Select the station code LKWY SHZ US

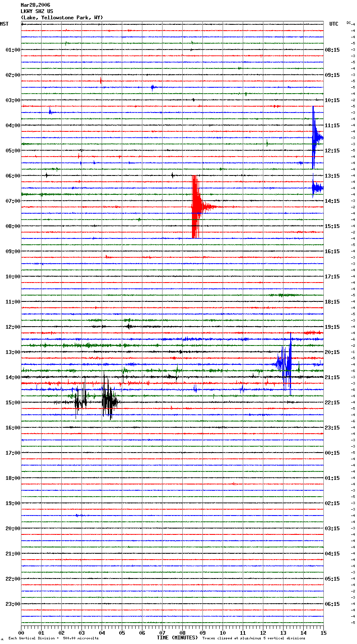[37, 11]
